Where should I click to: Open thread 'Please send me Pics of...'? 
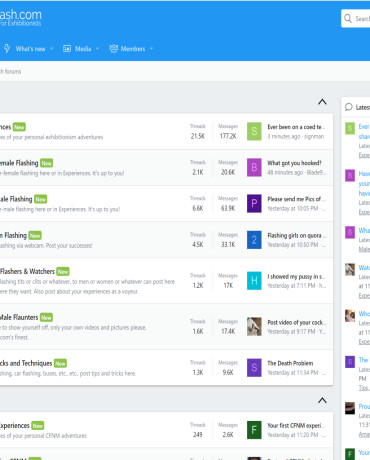[296, 199]
